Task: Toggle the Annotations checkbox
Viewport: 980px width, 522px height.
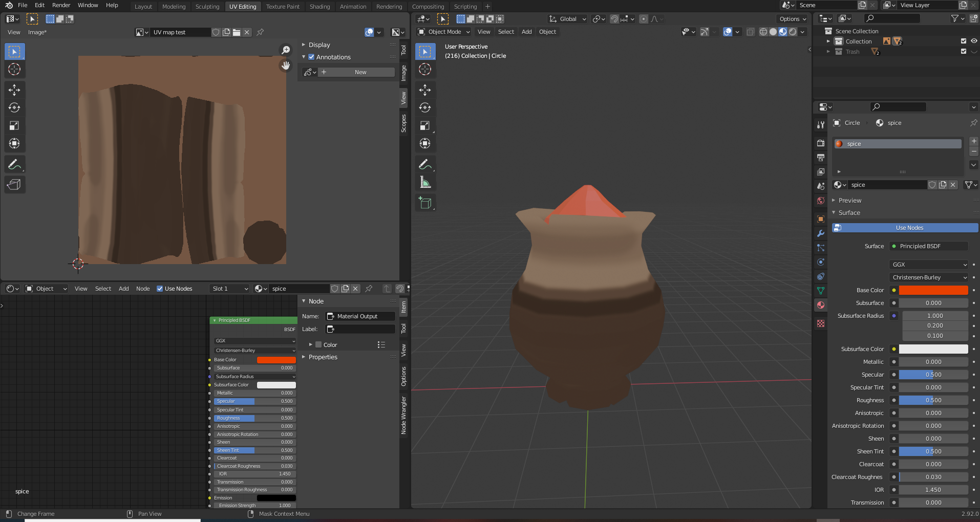Action: (x=311, y=57)
